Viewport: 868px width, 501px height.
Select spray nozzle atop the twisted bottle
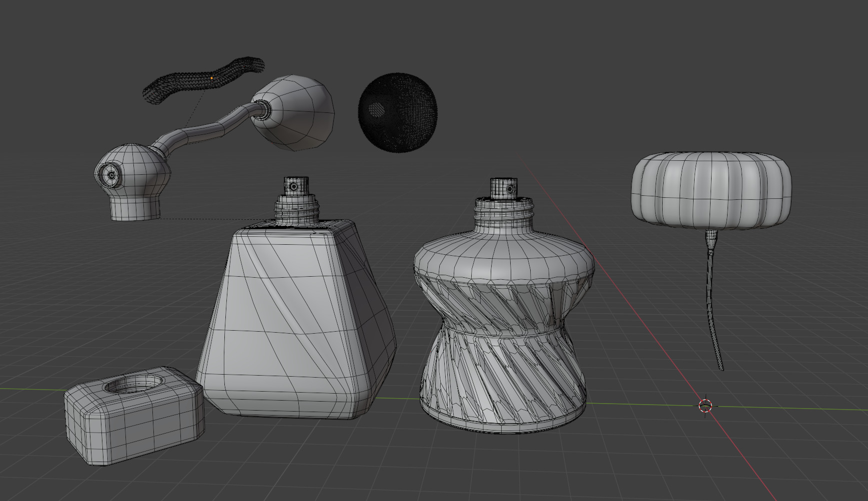504,188
